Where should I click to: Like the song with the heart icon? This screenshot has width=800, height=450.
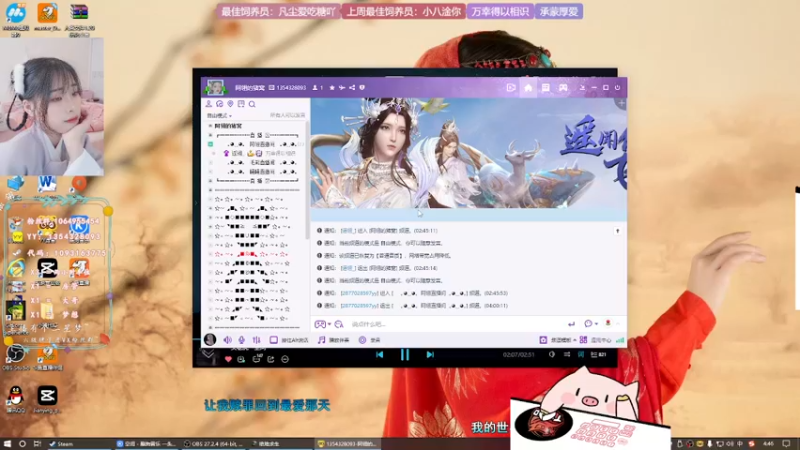[228, 359]
